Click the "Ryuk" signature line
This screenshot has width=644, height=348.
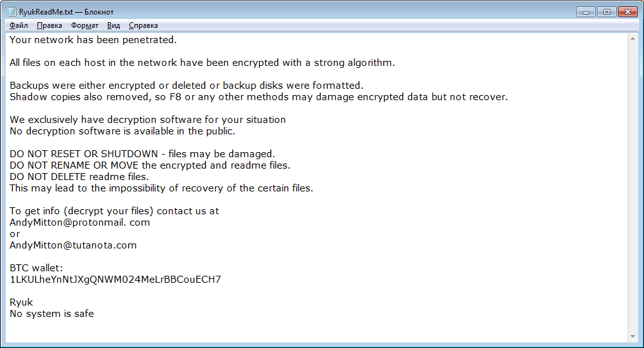[x=21, y=302]
